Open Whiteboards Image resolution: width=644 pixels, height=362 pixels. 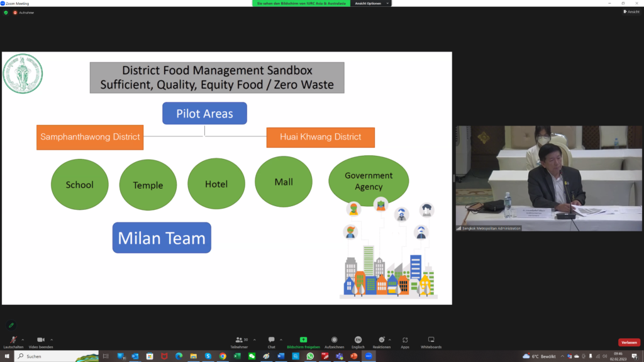coord(431,340)
